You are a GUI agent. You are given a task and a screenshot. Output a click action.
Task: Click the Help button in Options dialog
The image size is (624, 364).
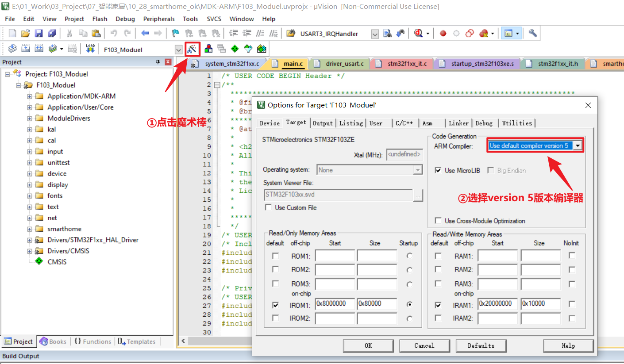568,346
